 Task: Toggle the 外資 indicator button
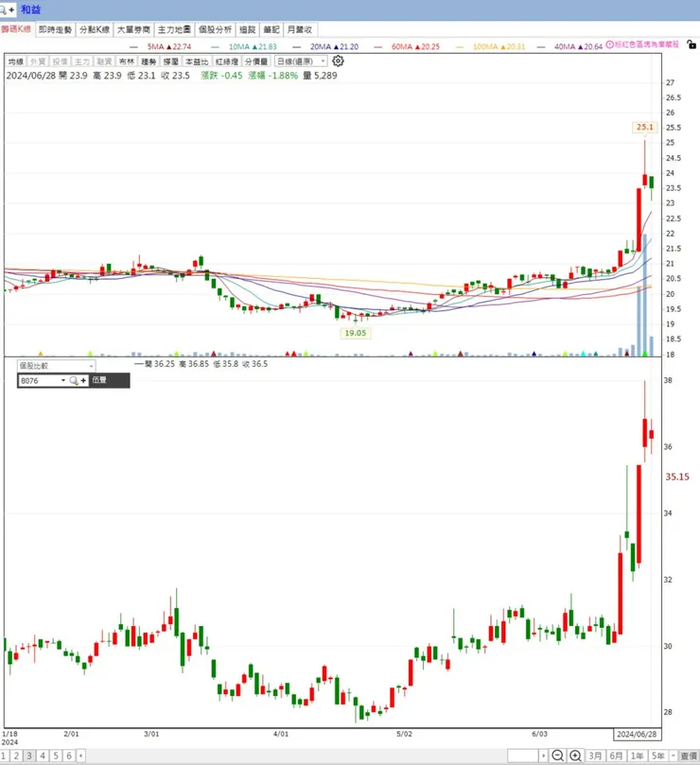38,61
